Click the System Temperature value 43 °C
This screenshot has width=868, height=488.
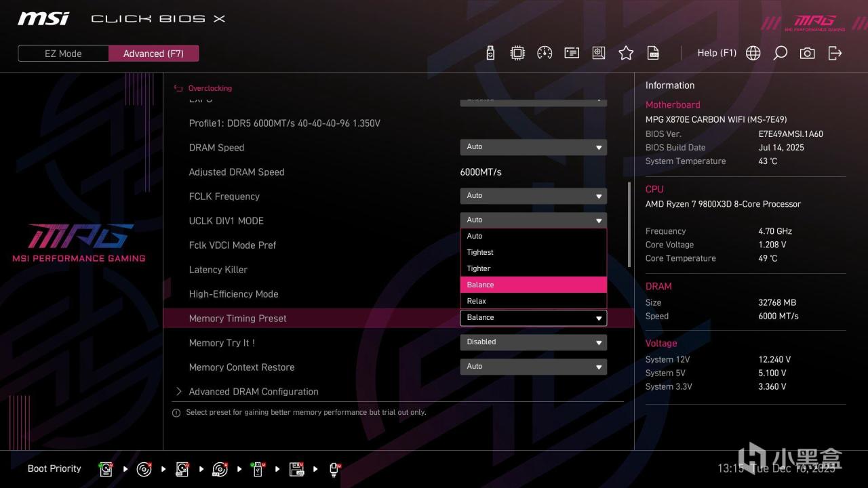click(768, 161)
